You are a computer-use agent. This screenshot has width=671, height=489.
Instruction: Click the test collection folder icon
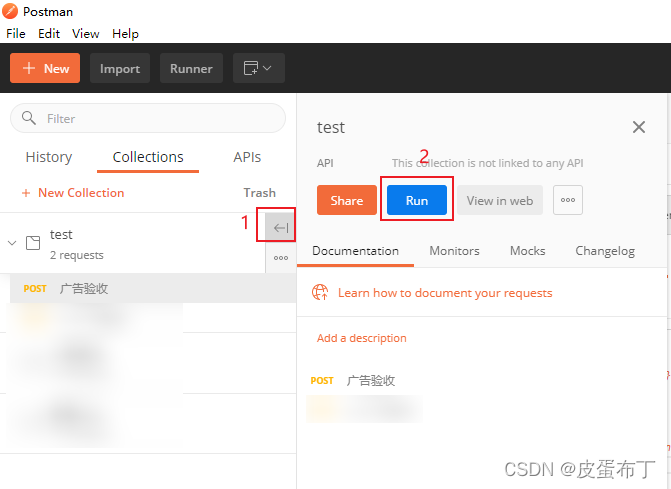[33, 243]
